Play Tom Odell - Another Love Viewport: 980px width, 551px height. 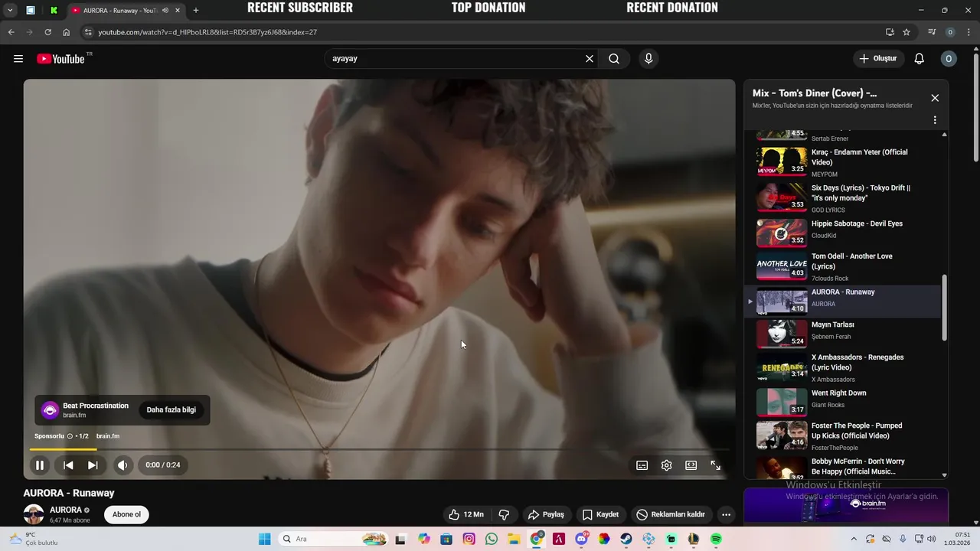[x=842, y=266]
